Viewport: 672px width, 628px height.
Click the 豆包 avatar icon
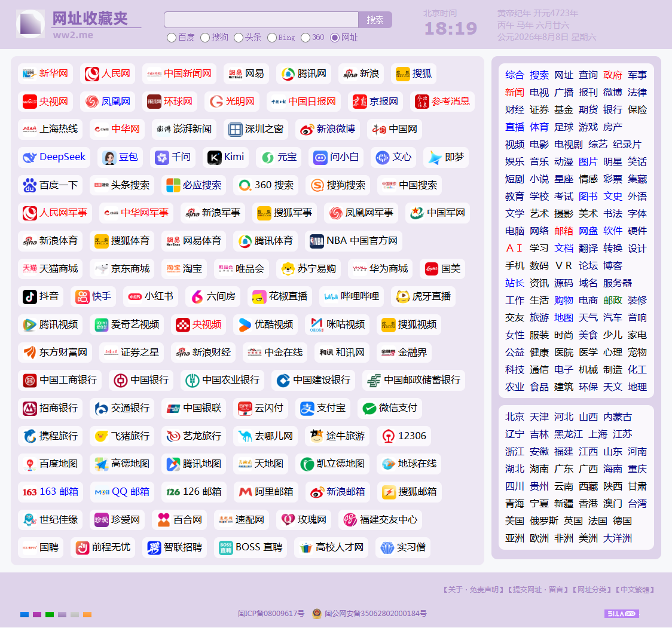(109, 158)
